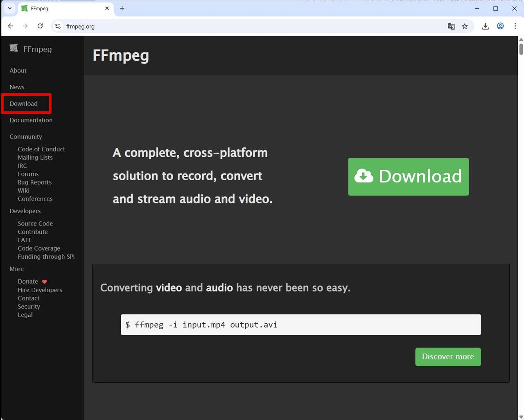Open the Contribute link
Image resolution: width=524 pixels, height=420 pixels.
(x=33, y=232)
